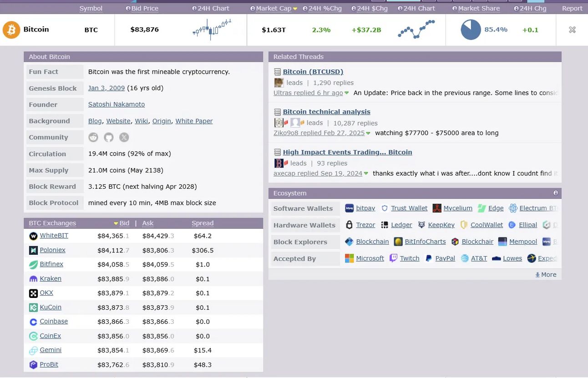The image size is (588, 378).
Task: Sort by the Bid Price column header
Action: (x=145, y=8)
